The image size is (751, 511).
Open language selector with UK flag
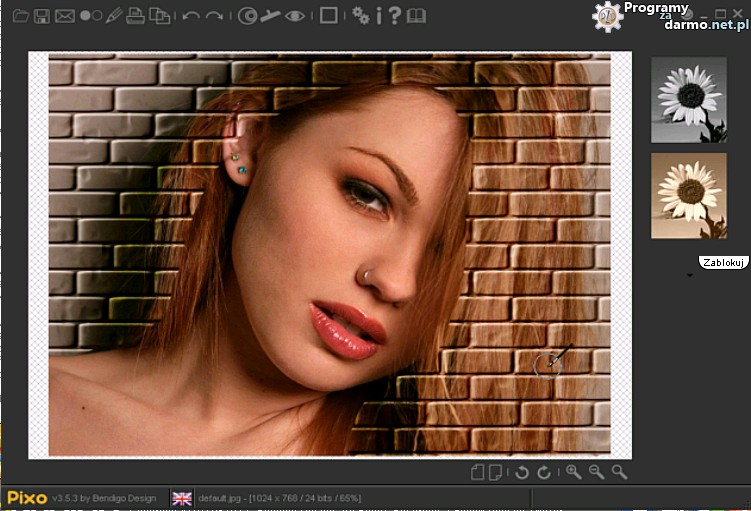pyautogui.click(x=182, y=498)
